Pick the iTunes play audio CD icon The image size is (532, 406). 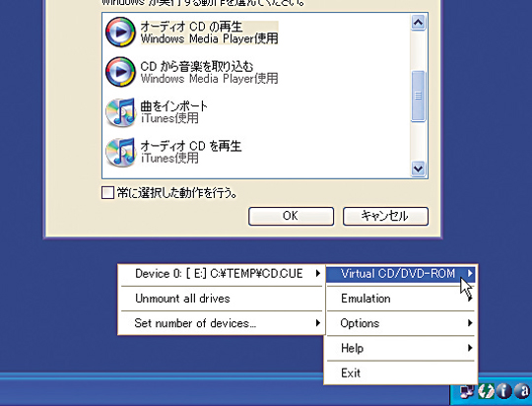(x=120, y=152)
